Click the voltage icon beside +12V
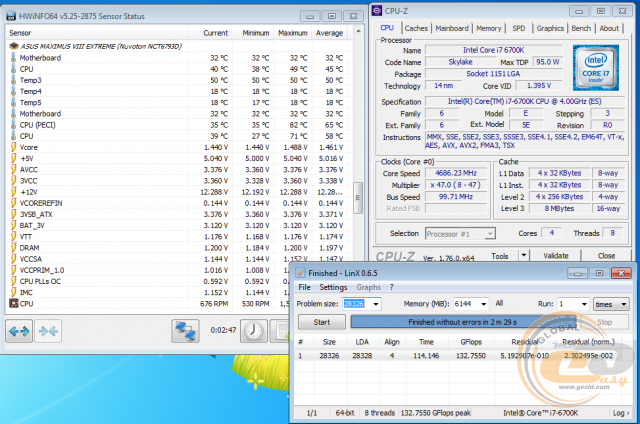This screenshot has width=640, height=424. point(13,192)
